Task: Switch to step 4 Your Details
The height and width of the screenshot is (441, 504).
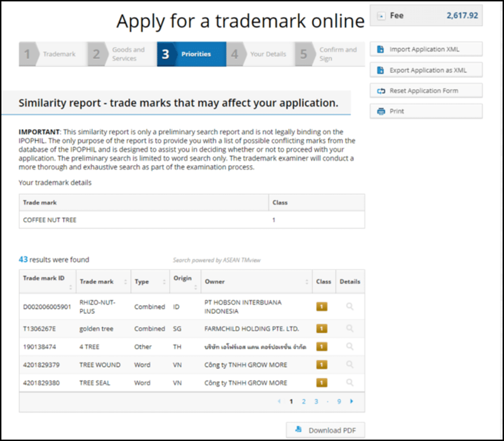Action: (260, 54)
